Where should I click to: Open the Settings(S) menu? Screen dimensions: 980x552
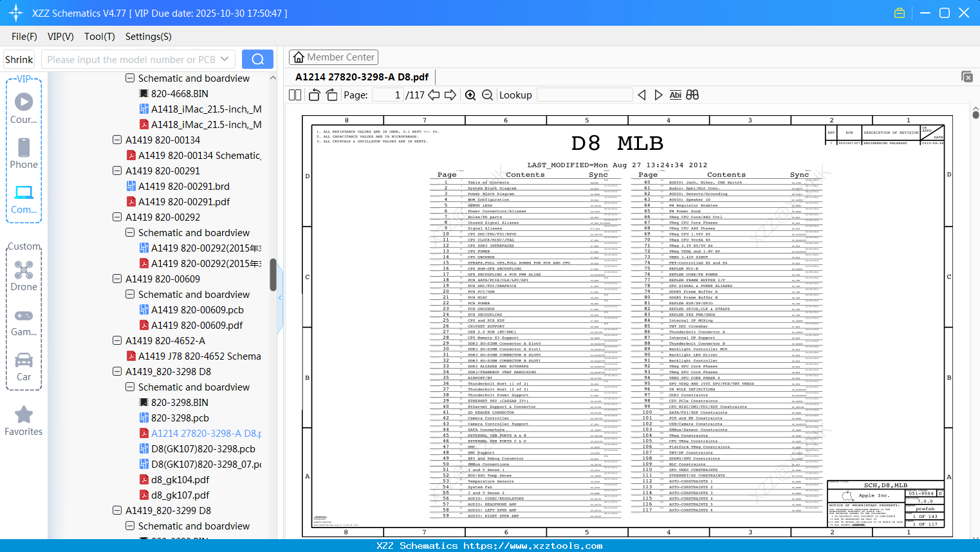(x=149, y=37)
